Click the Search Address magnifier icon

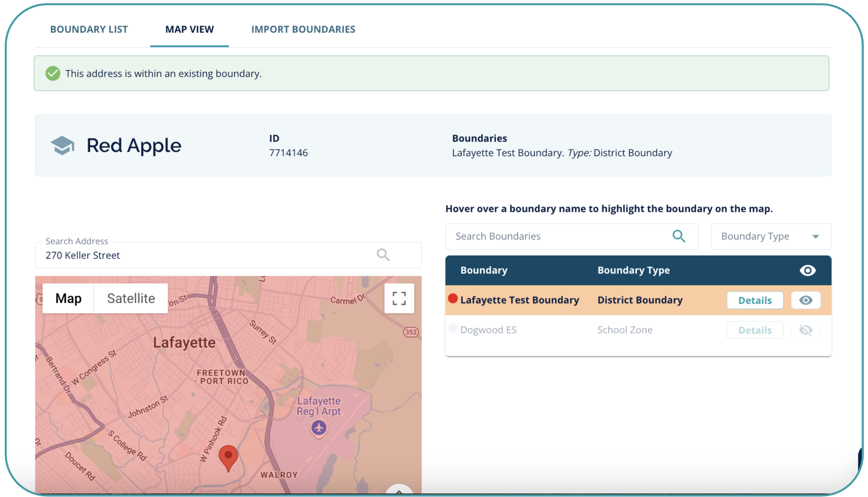383,255
